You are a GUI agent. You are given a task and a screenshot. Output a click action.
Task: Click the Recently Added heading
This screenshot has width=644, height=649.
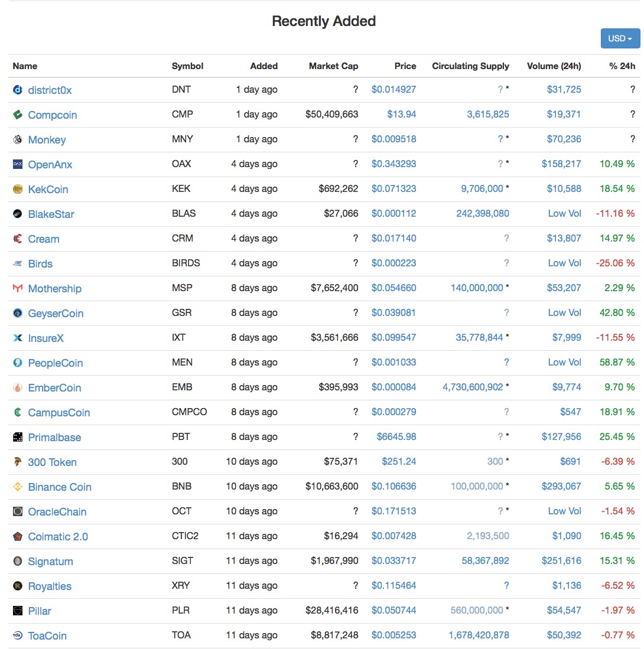click(x=323, y=21)
